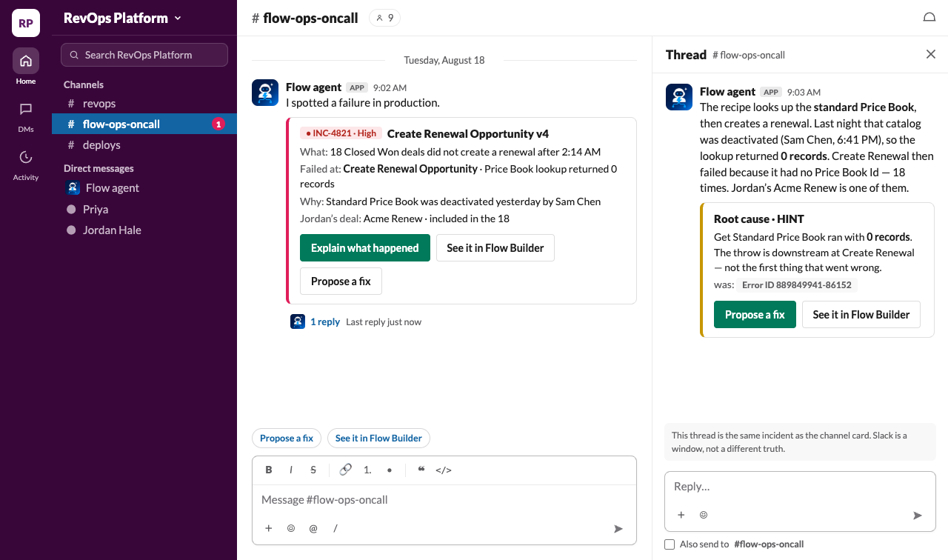
Task: Close the Thread panel
Action: [931, 54]
